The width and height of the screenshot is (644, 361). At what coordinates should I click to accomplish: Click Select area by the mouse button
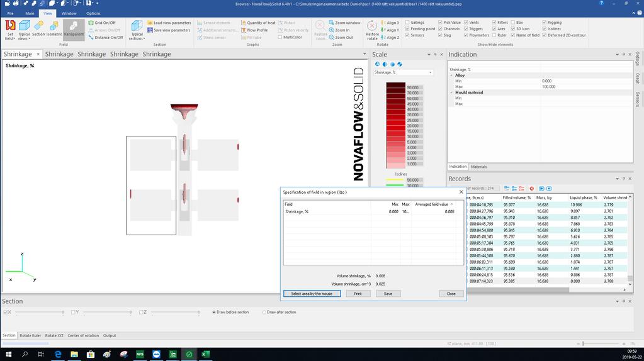(x=312, y=294)
